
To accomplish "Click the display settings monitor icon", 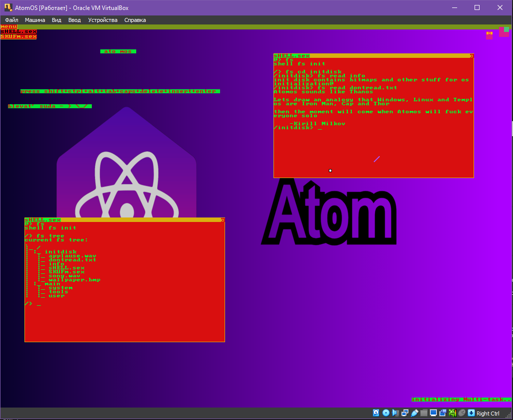I will [433, 413].
